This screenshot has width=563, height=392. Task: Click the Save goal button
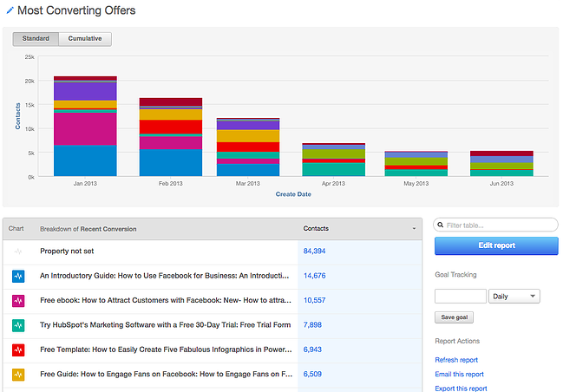pyautogui.click(x=455, y=317)
